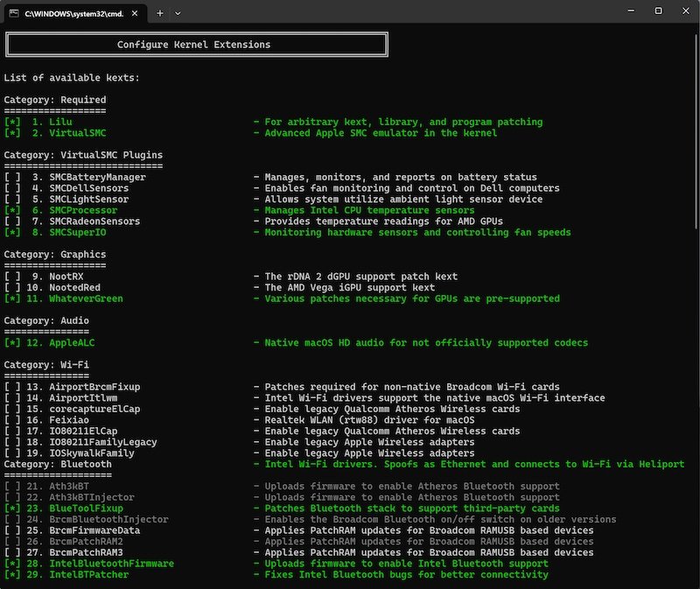Click the dimmed "24. BrcmBluetoothInjector" entry
The height and width of the screenshot is (589, 700).
pos(97,520)
